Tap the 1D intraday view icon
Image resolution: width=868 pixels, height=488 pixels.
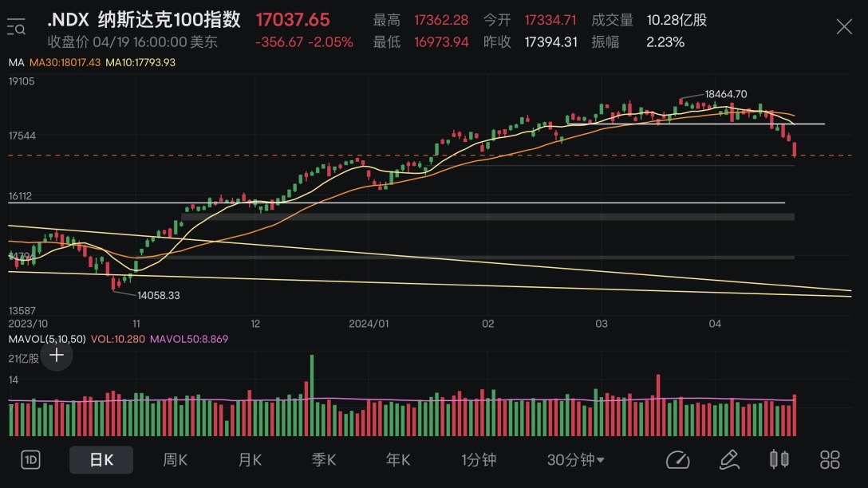30,459
